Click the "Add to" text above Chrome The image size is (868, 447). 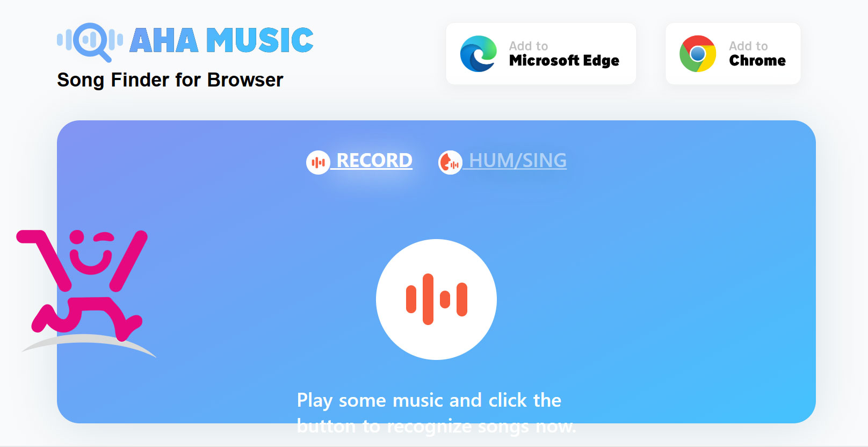(x=748, y=46)
